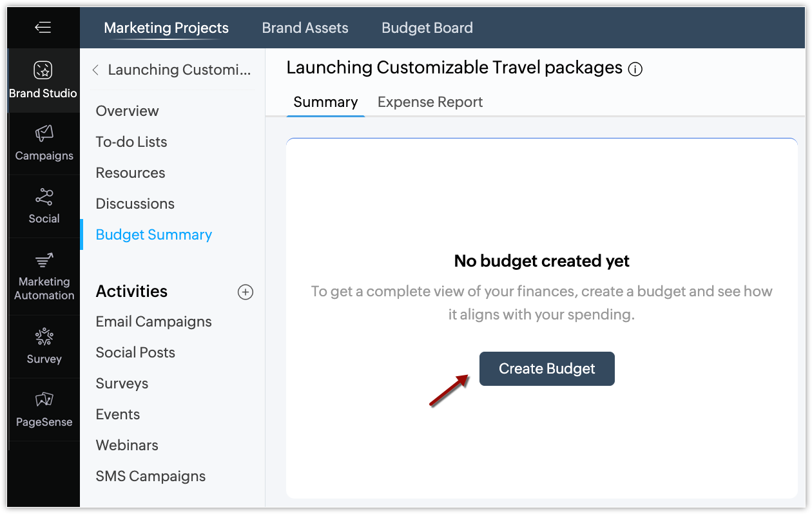
Task: Open the Marketing Automation icon
Action: (x=44, y=260)
